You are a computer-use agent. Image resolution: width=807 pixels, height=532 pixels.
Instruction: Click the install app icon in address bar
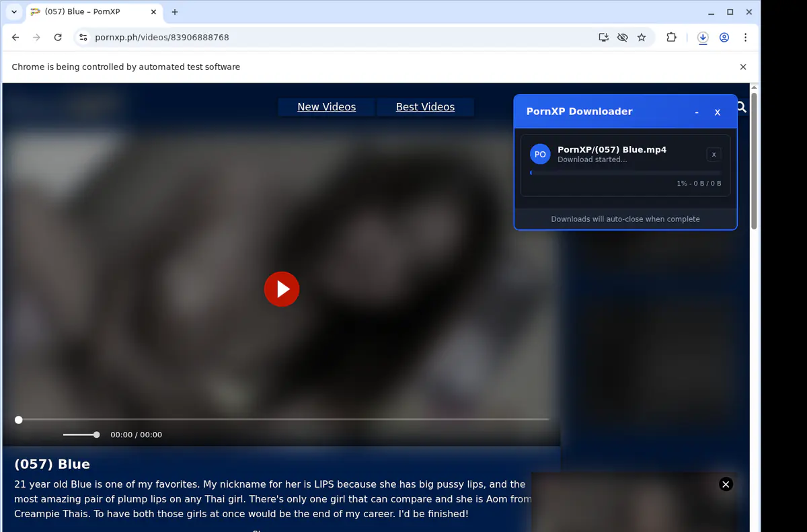click(603, 38)
